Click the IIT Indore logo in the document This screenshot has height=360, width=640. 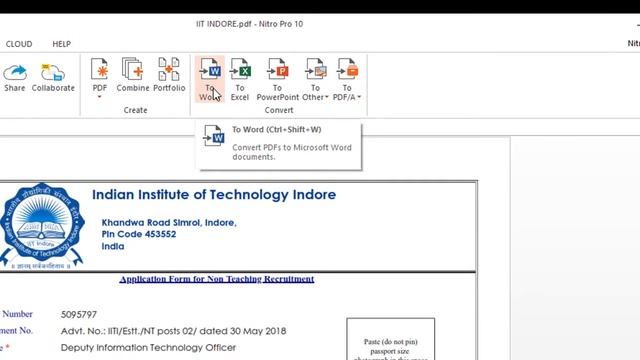click(42, 226)
